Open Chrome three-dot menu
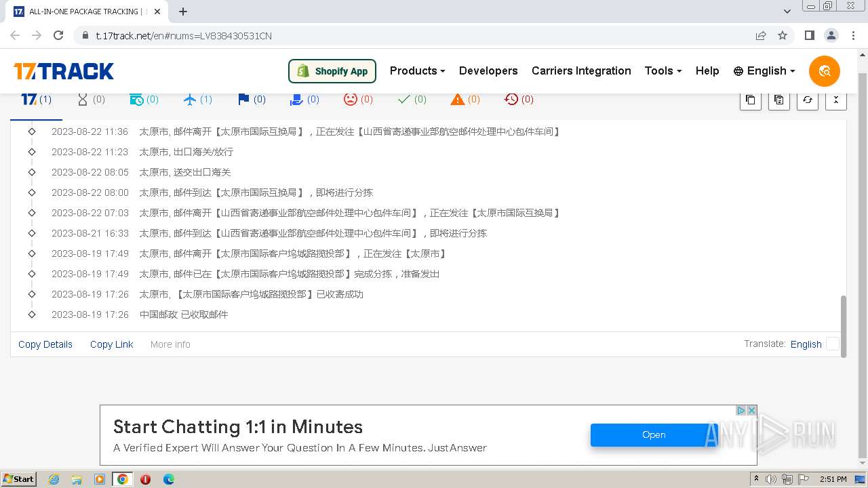Image resolution: width=868 pixels, height=488 pixels. click(x=853, y=35)
